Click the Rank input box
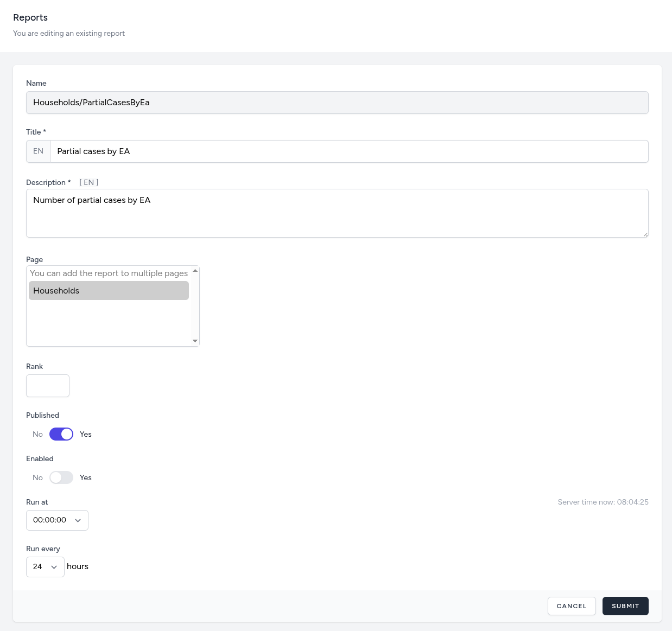This screenshot has height=631, width=672. tap(48, 386)
